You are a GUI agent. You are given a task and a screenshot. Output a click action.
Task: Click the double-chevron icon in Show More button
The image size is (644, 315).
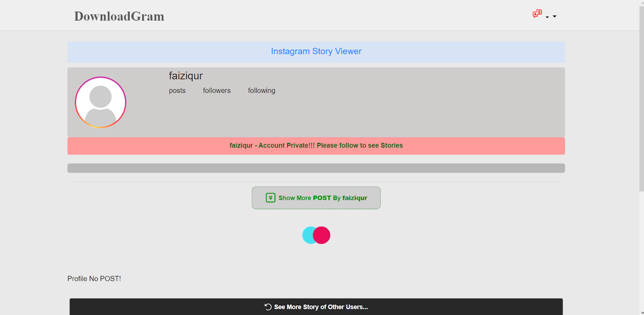[270, 198]
